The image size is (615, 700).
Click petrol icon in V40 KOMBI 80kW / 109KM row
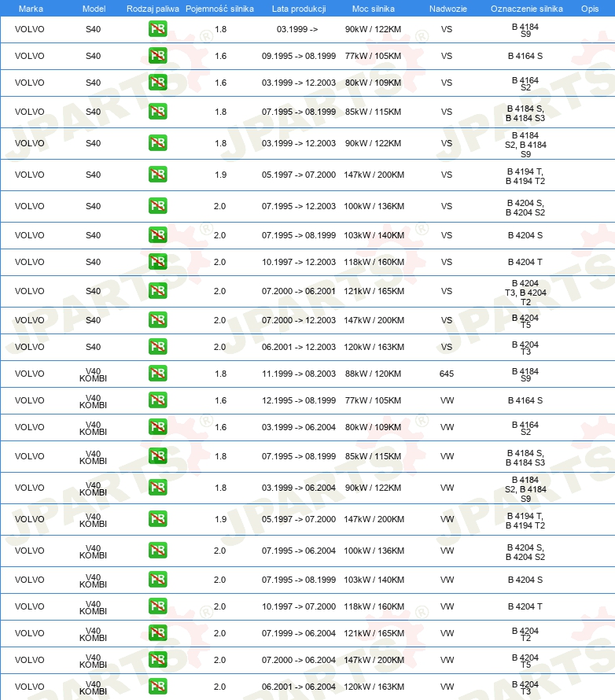coord(158,427)
